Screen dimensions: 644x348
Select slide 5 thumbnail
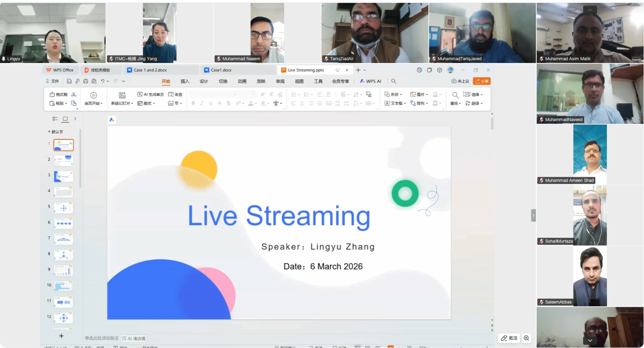point(64,208)
